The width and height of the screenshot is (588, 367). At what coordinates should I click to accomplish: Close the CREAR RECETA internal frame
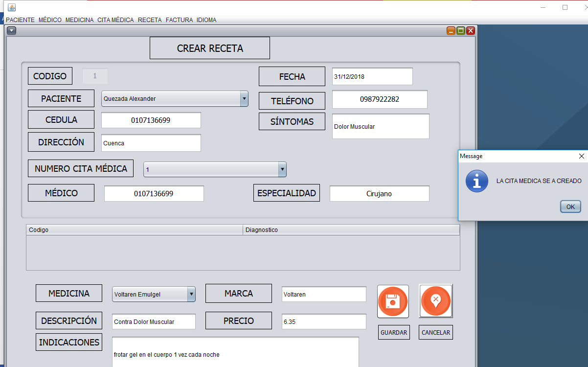tap(471, 31)
